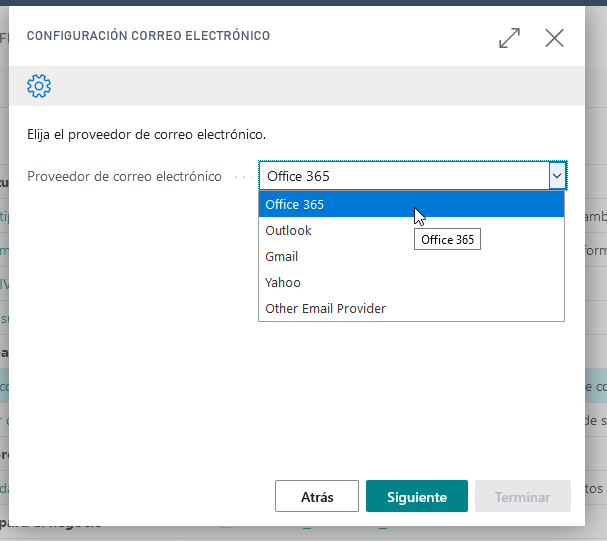Continue with the Siguiente button

(x=417, y=496)
